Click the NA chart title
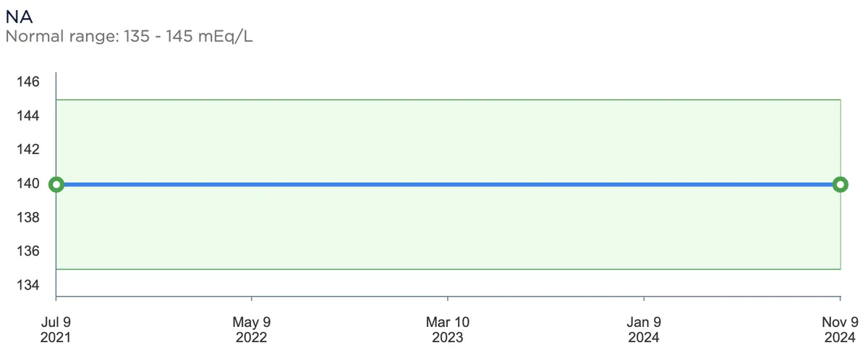This screenshot has height=361, width=868. (19, 17)
